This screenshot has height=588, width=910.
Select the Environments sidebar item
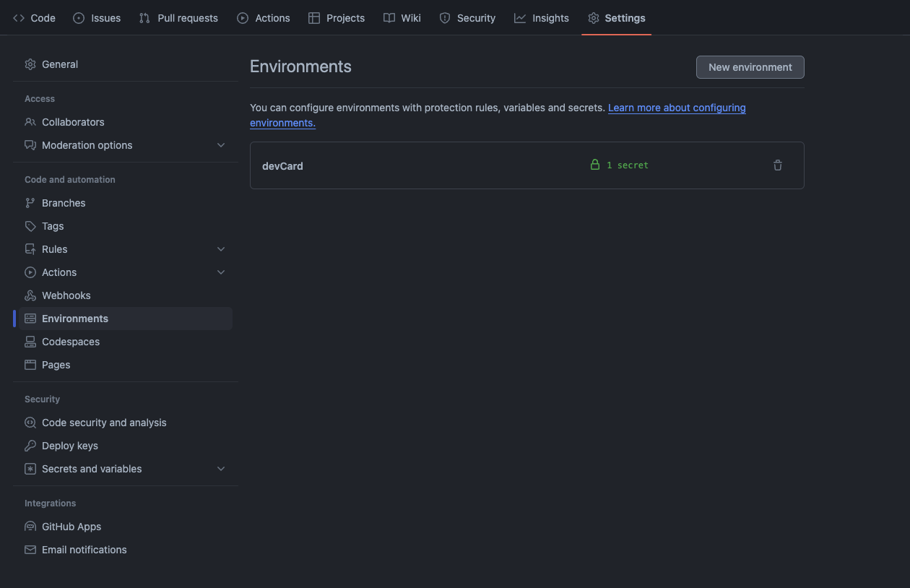126,319
